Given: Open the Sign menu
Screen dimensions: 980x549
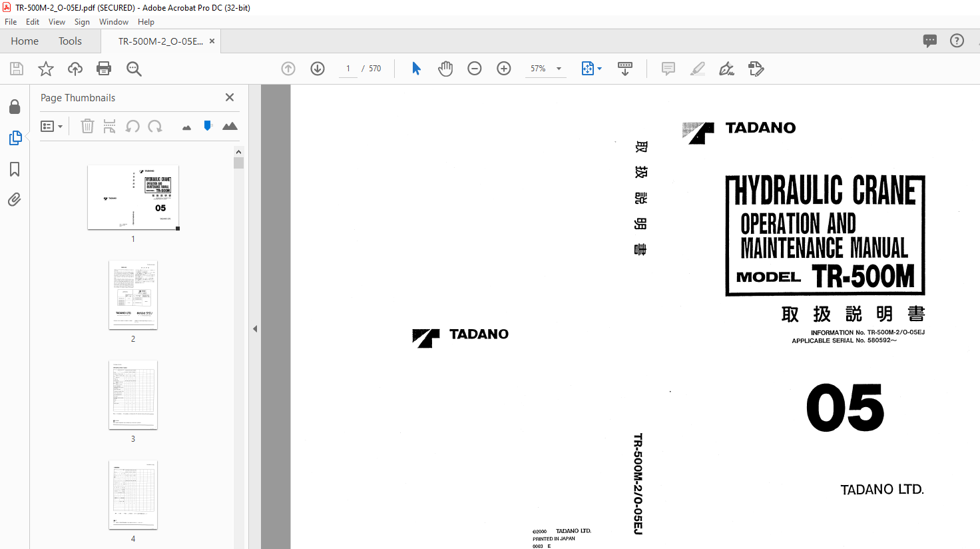Looking at the screenshot, I should point(82,22).
